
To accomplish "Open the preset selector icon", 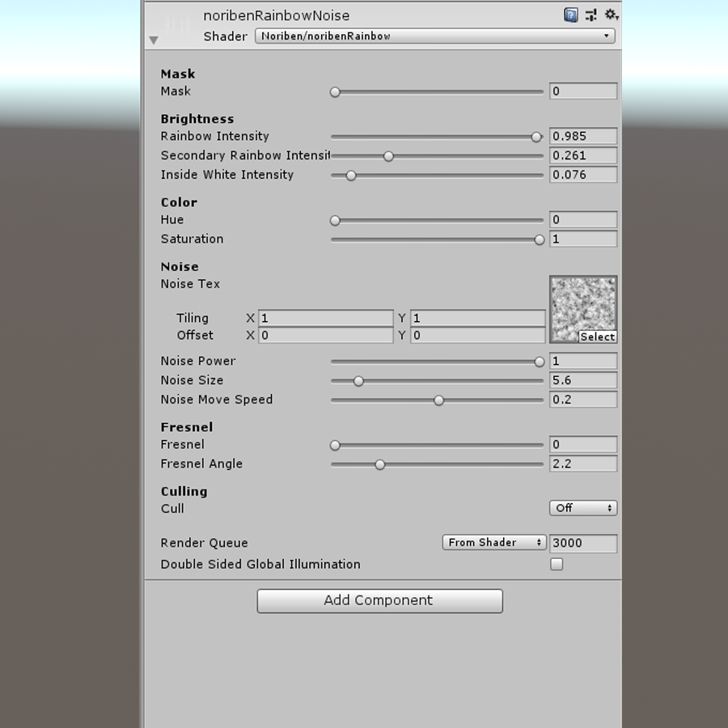I will [591, 15].
